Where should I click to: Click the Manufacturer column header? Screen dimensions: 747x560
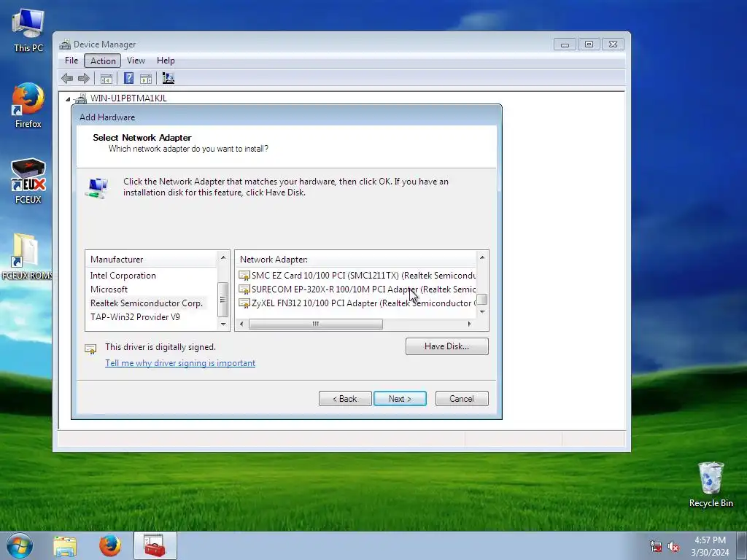coord(152,260)
